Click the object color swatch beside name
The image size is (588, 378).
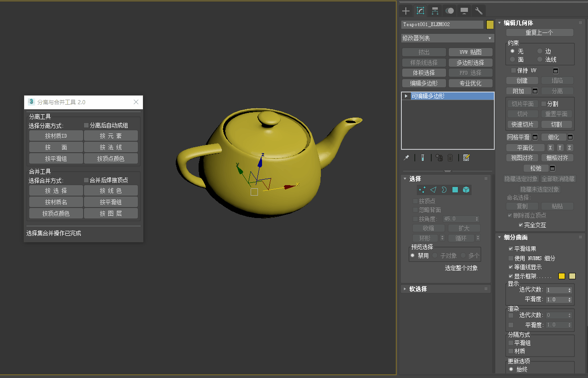click(490, 25)
